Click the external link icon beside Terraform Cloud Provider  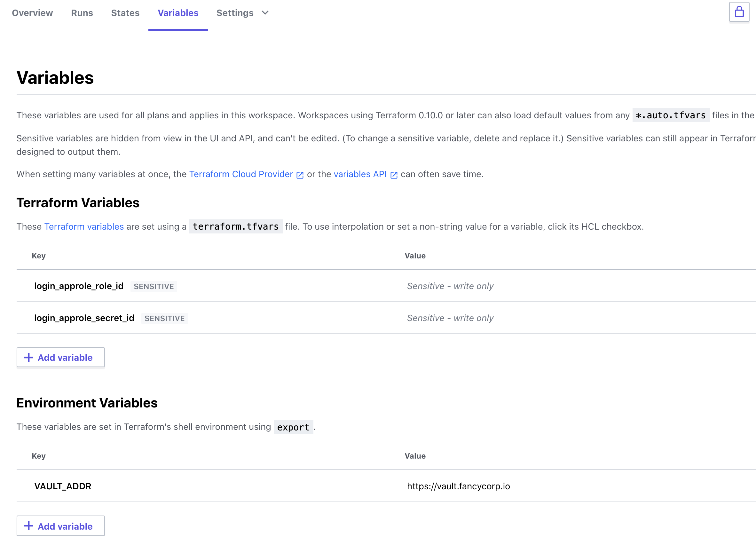(x=300, y=175)
